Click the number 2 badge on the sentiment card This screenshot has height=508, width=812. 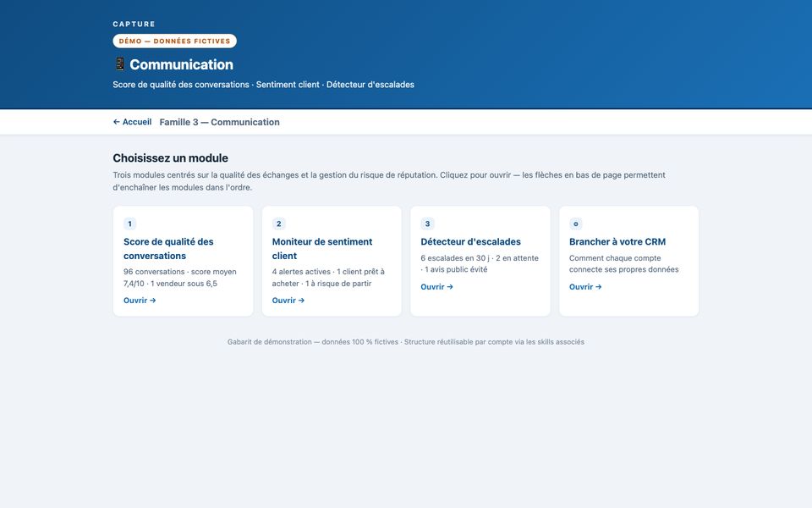[278, 224]
